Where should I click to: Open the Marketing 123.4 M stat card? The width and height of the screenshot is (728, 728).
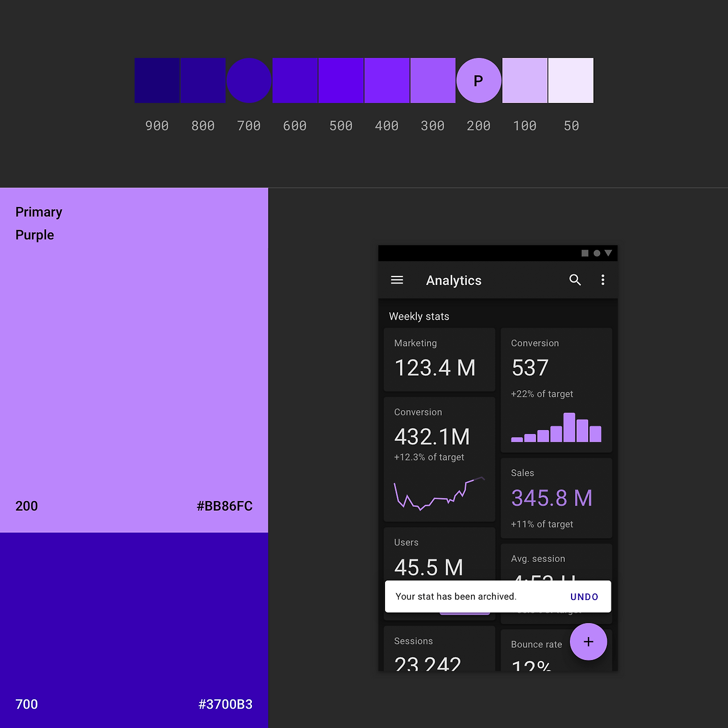pos(439,359)
